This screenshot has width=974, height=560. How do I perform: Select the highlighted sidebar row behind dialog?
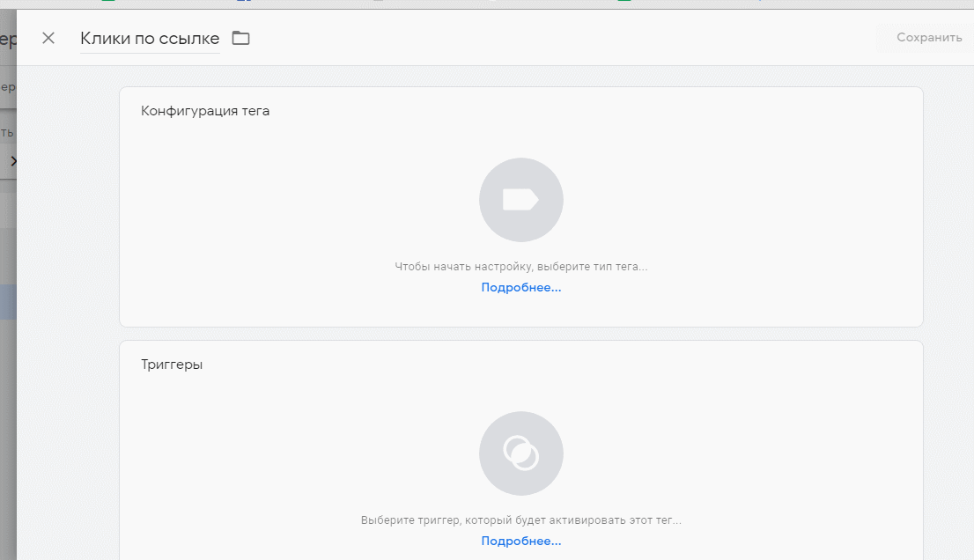[9, 302]
